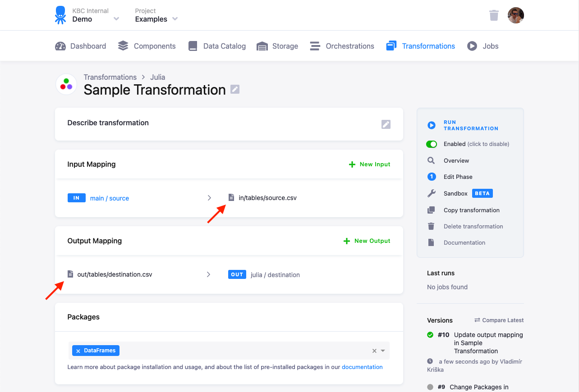The image size is (579, 392).
Task: Clear all selected packages
Action: (x=374, y=351)
